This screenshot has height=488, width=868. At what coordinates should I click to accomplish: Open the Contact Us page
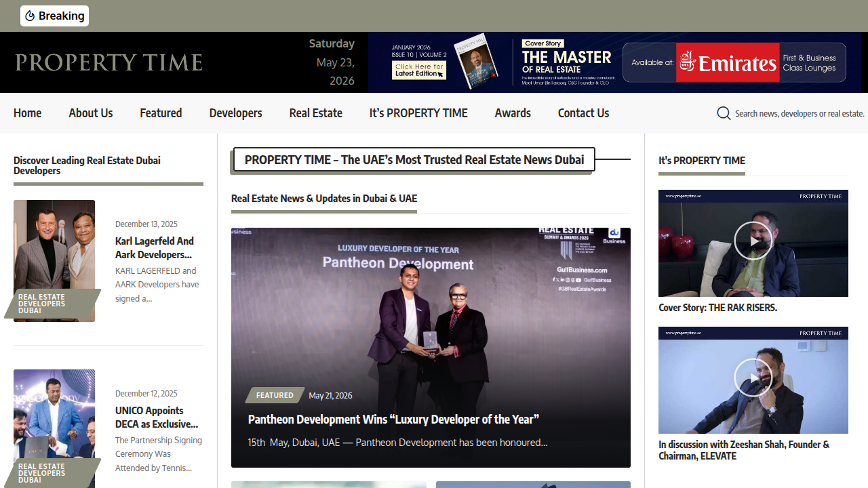[x=583, y=113]
